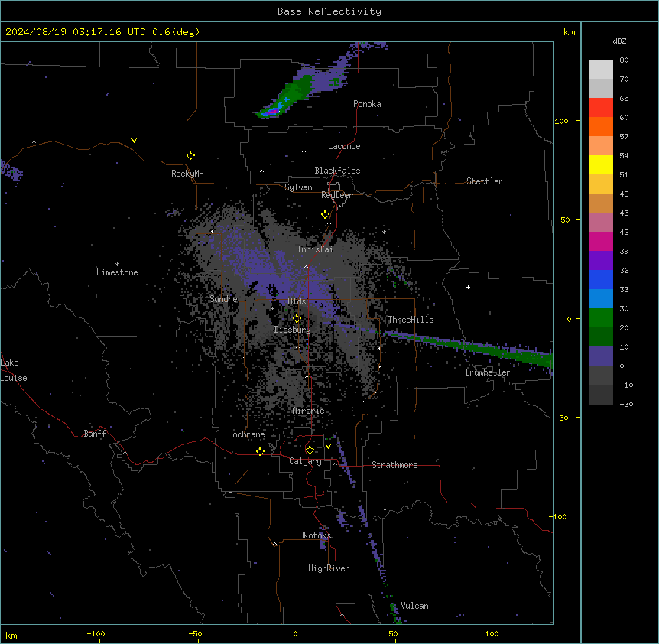Click the Lake Louise label
This screenshot has height=644, width=659.
[x=14, y=370]
